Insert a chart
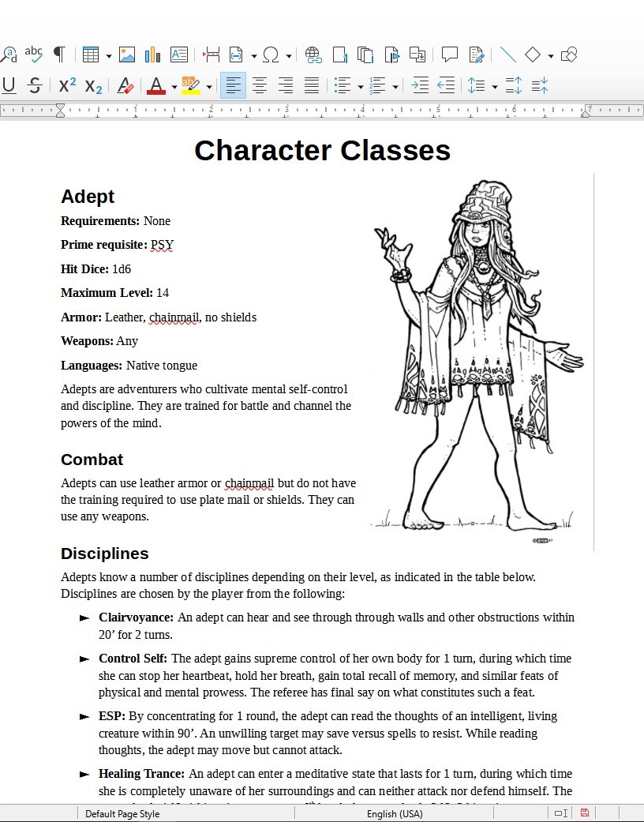This screenshot has width=644, height=822. (152, 54)
